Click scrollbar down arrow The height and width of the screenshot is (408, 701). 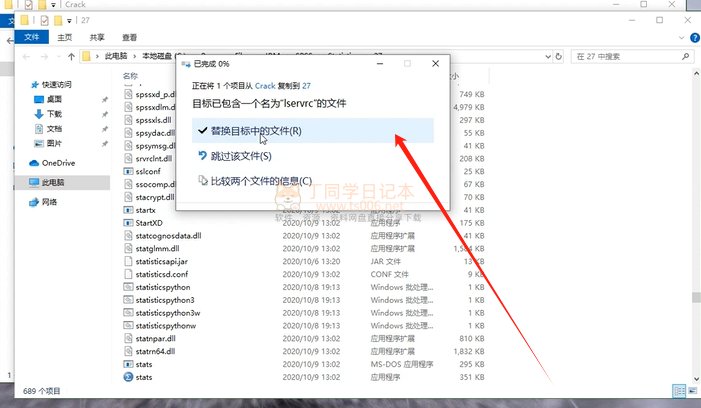pos(696,379)
